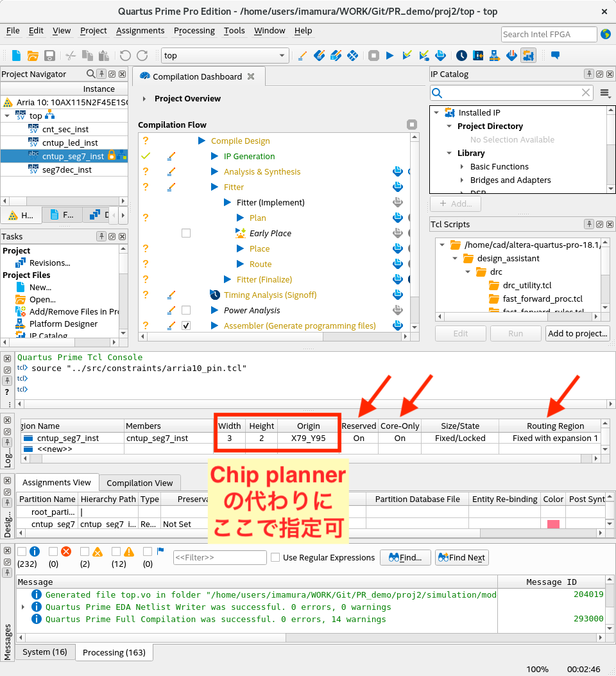Open the Processing menu
The width and height of the screenshot is (616, 676).
[x=194, y=31]
